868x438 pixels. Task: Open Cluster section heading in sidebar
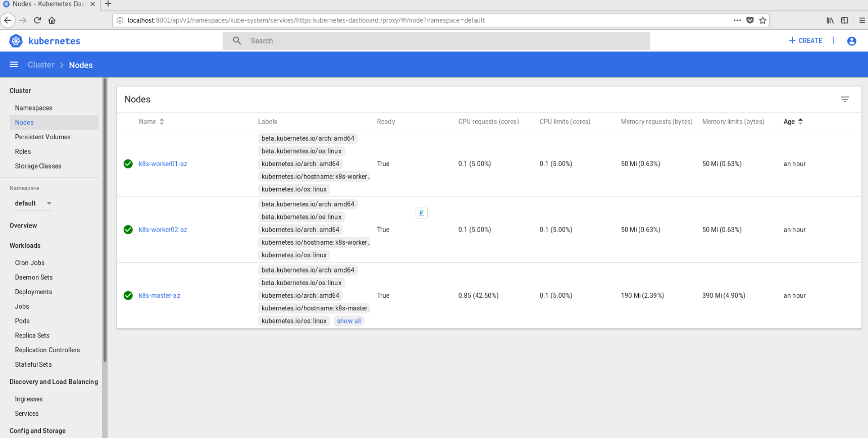click(x=20, y=91)
